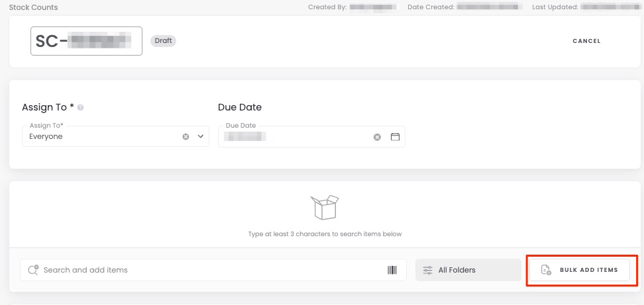Screen dimensions: 644x305
Task: Click the barcode scanner icon
Action: pos(392,270)
